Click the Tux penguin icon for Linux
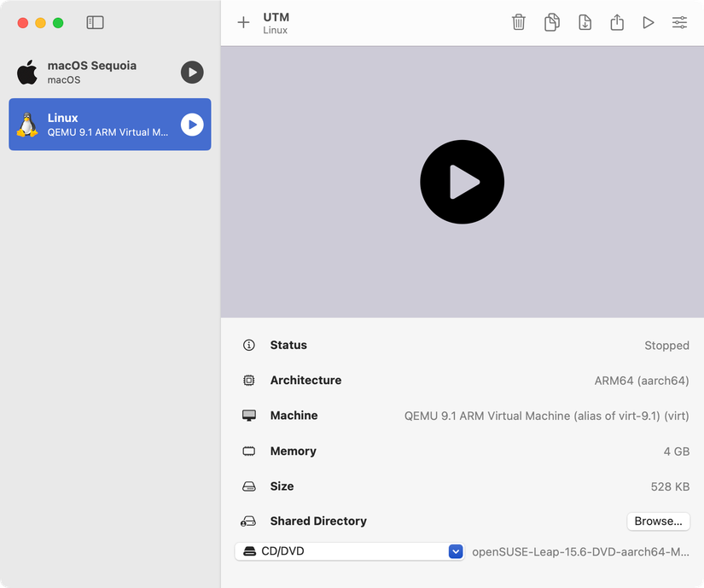The image size is (704, 588). (27, 125)
